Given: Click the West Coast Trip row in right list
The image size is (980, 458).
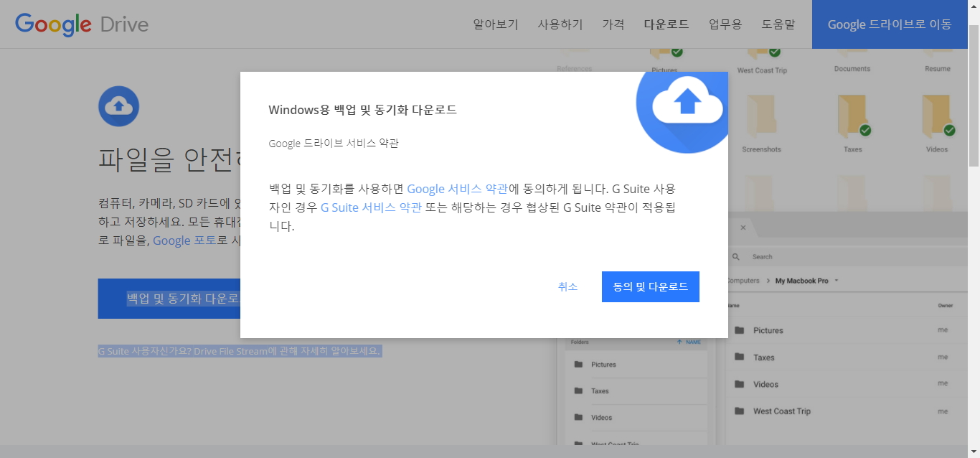Looking at the screenshot, I should click(847, 411).
